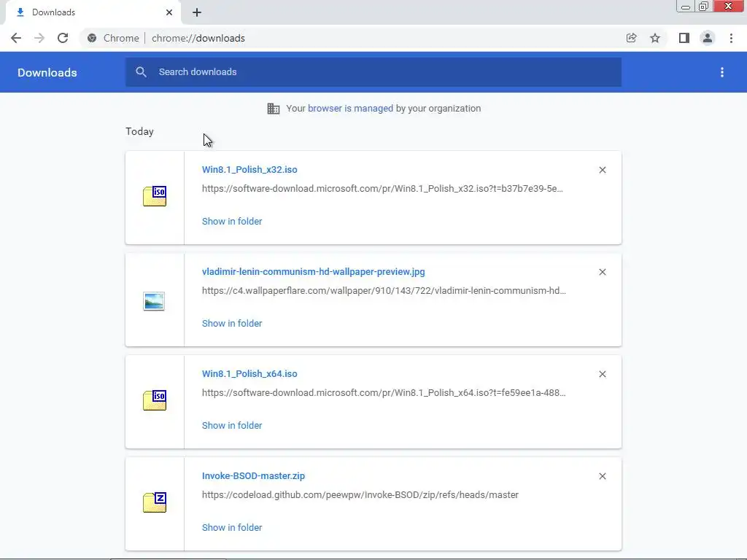The image size is (747, 560).
Task: Show the vladimir-lenin jpg in folder
Action: click(232, 323)
